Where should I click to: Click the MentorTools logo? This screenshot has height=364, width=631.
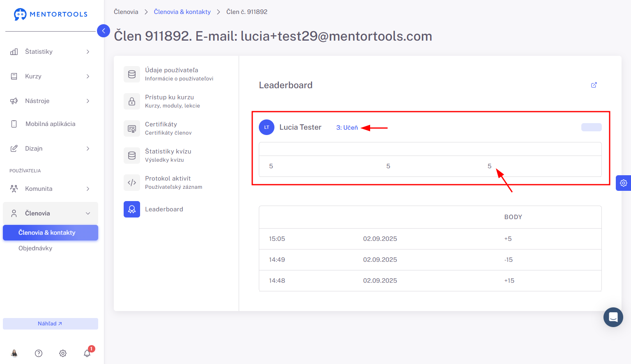[51, 14]
